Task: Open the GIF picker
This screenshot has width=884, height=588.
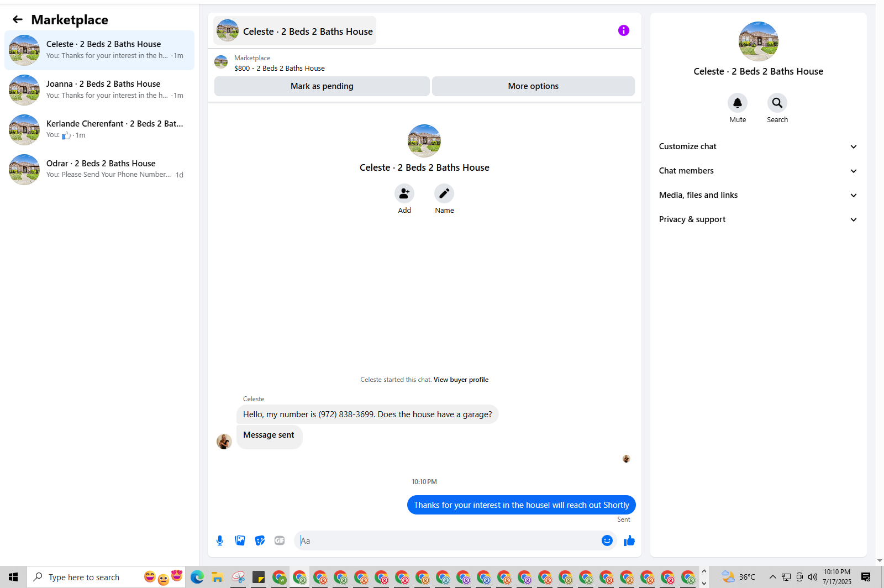Action: pos(280,540)
